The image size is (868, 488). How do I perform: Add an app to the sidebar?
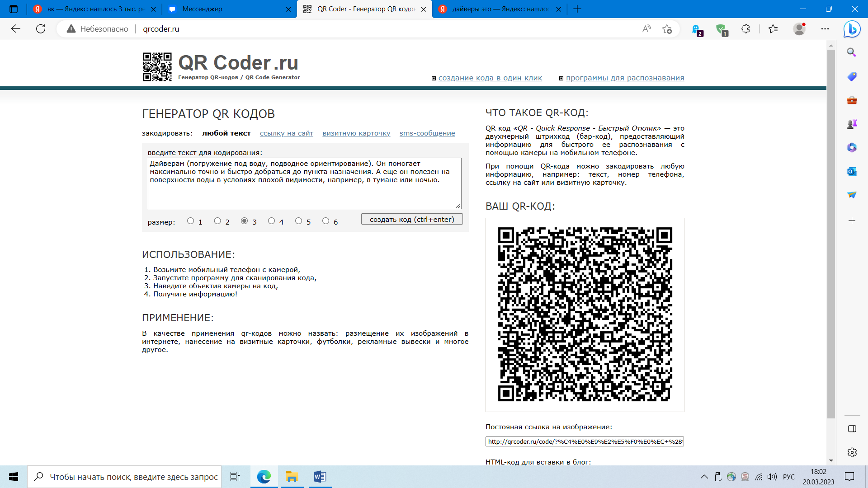coord(852,221)
